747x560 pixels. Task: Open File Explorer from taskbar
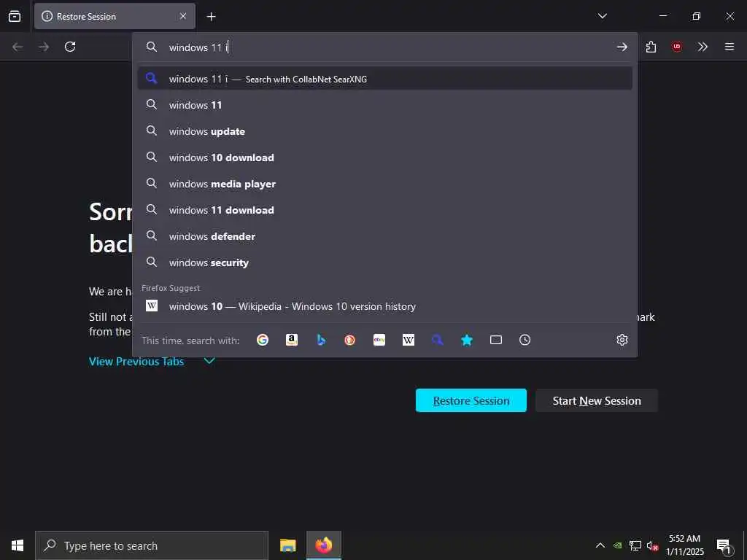(287, 545)
